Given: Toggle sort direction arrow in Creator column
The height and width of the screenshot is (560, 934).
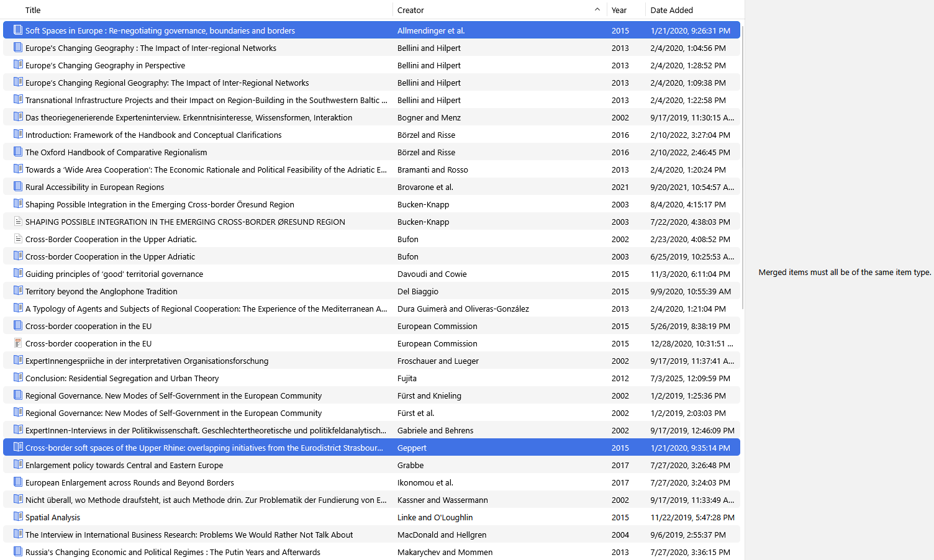Looking at the screenshot, I should coord(597,9).
